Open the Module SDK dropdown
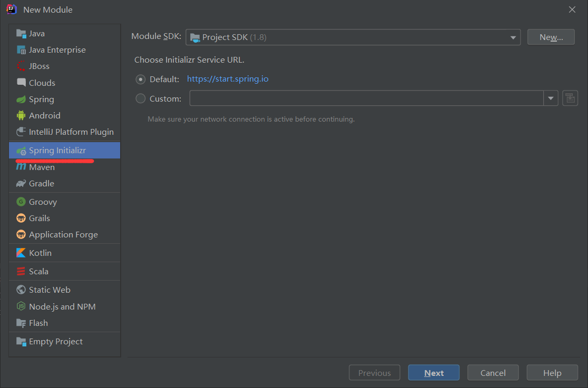 coord(352,37)
